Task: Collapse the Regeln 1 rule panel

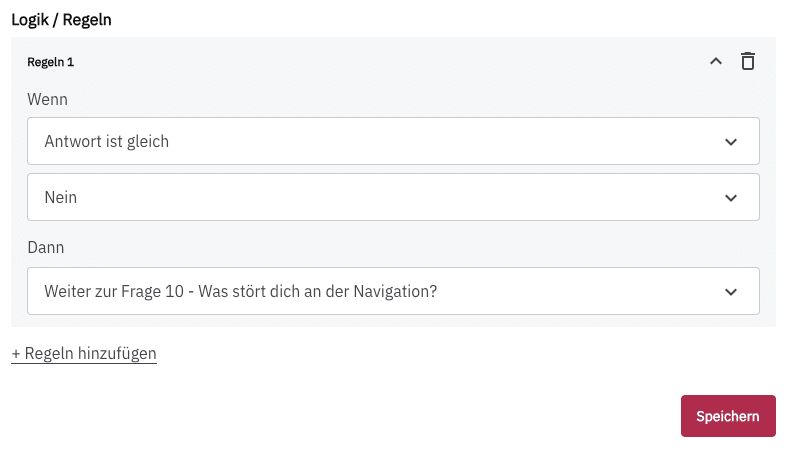Action: pyautogui.click(x=715, y=62)
